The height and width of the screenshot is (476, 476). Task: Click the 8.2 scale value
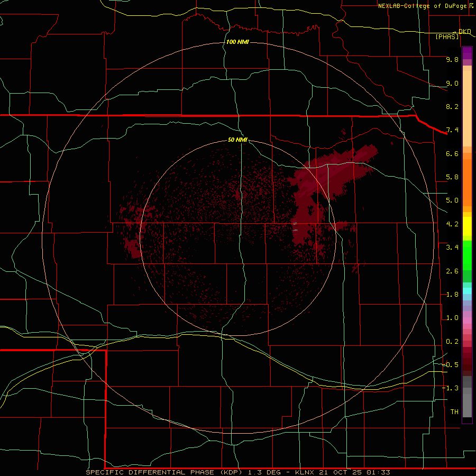(x=452, y=106)
